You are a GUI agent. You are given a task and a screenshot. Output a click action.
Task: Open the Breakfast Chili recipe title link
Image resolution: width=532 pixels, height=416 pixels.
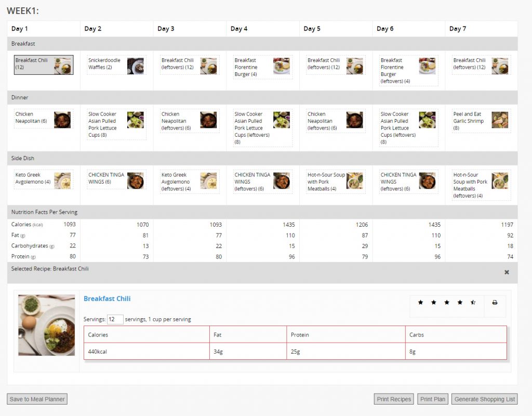pyautogui.click(x=107, y=298)
